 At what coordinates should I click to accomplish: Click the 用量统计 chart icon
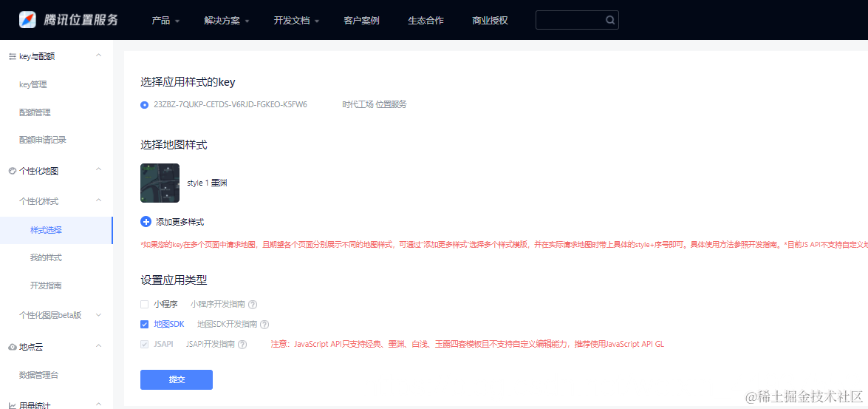point(12,406)
